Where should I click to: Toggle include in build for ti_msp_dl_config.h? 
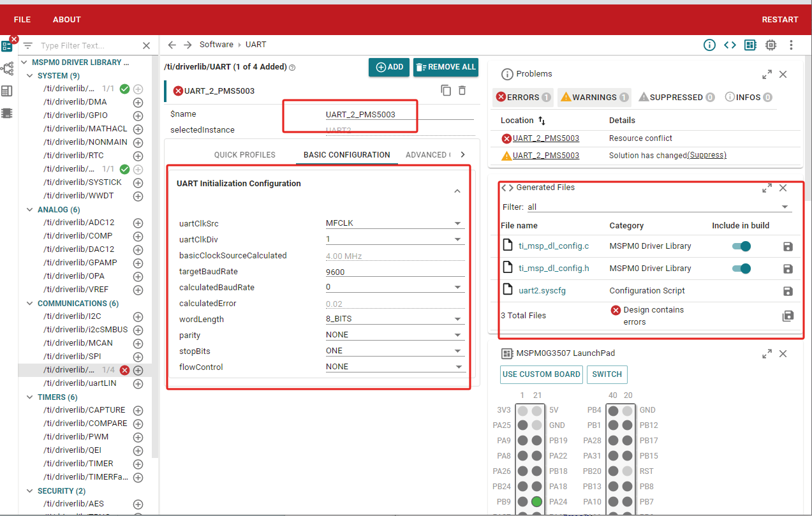pyautogui.click(x=741, y=269)
